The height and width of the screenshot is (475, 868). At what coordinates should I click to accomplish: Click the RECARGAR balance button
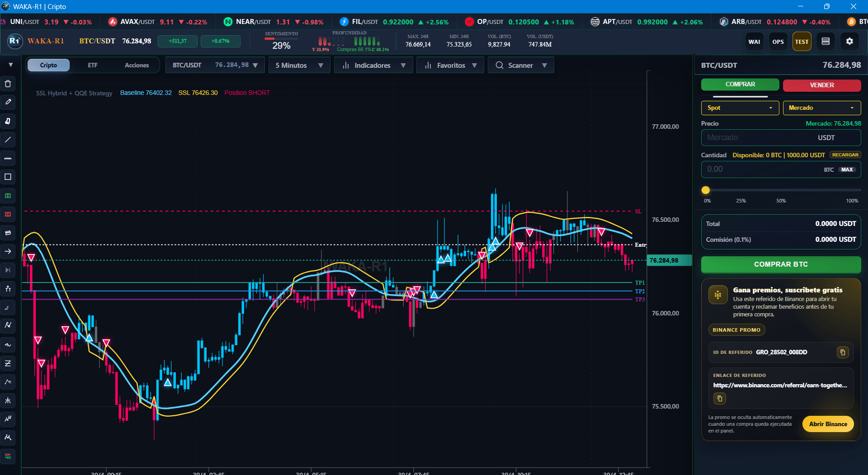[845, 155]
